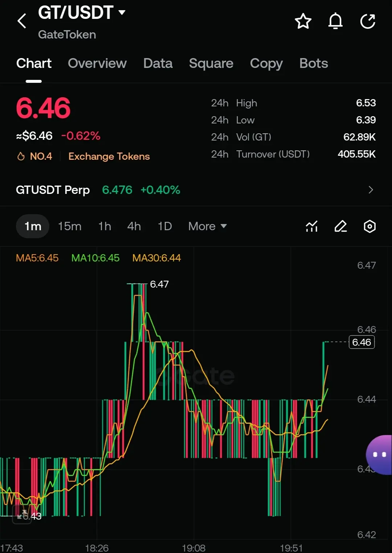The height and width of the screenshot is (553, 392).
Task: Select the 1D timeframe
Action: click(165, 226)
